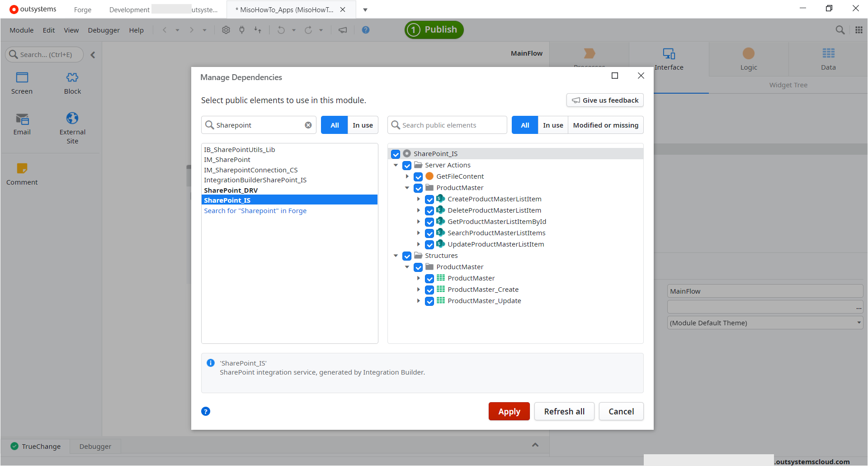
Task: Open the Logic layer tab icon
Action: (x=748, y=53)
